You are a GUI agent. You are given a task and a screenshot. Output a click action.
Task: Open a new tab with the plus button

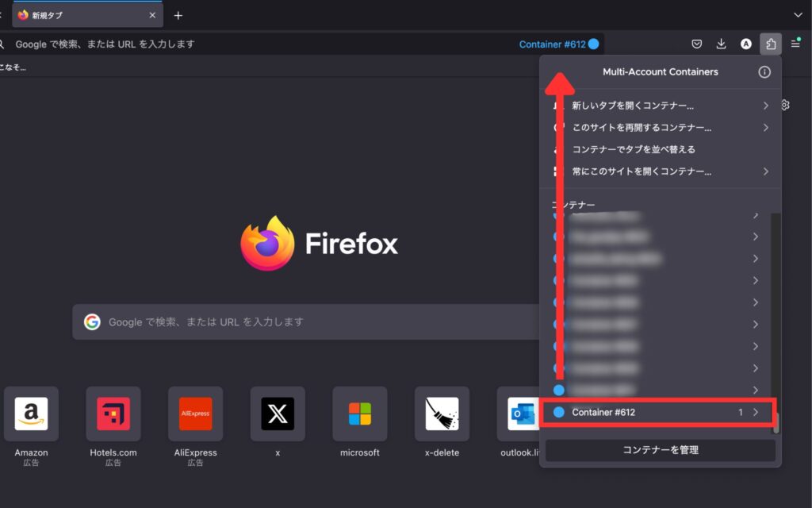(178, 13)
